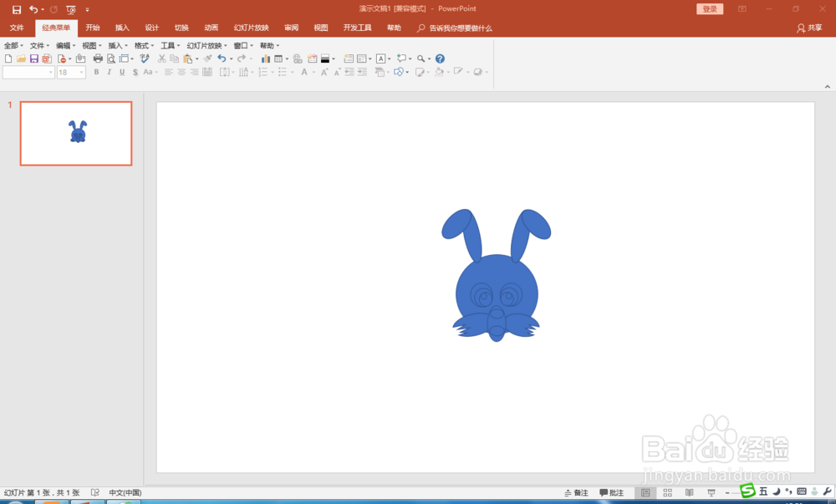Viewport: 836px width, 504px height.
Task: Open a file with the folder icon
Action: (x=22, y=59)
